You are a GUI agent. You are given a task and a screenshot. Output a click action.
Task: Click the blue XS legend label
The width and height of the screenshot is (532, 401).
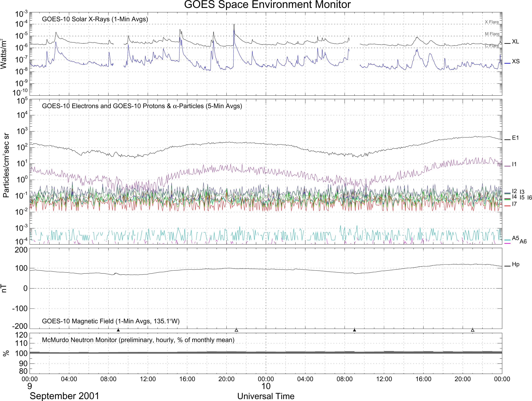click(516, 62)
